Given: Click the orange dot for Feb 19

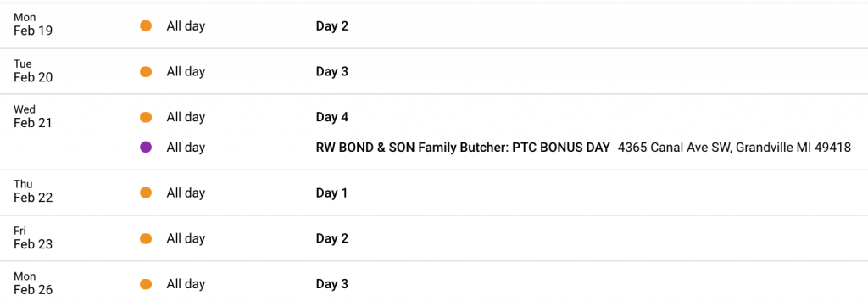Looking at the screenshot, I should point(146,26).
